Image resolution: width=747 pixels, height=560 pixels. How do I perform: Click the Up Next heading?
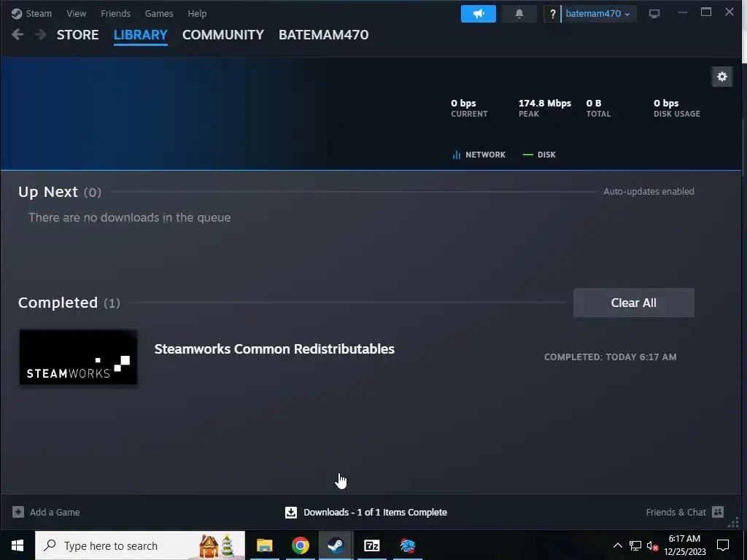click(x=47, y=192)
